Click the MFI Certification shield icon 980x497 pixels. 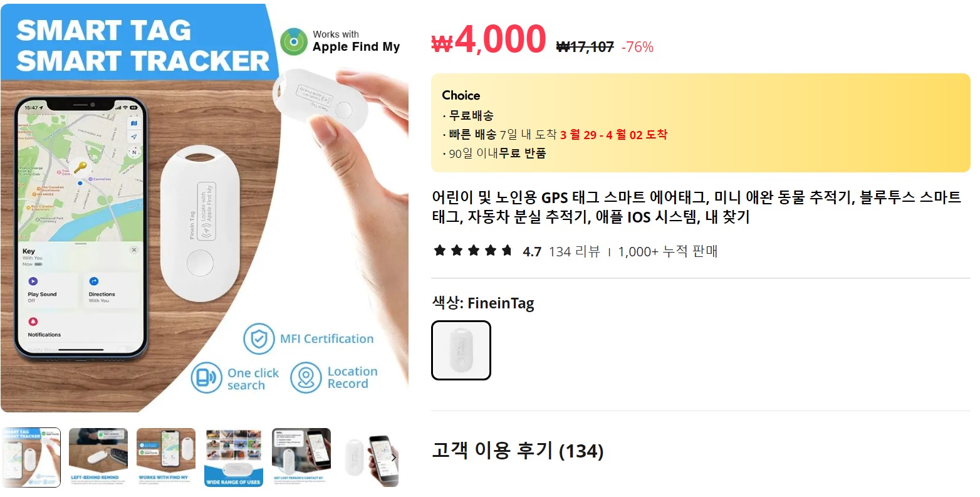click(x=259, y=339)
